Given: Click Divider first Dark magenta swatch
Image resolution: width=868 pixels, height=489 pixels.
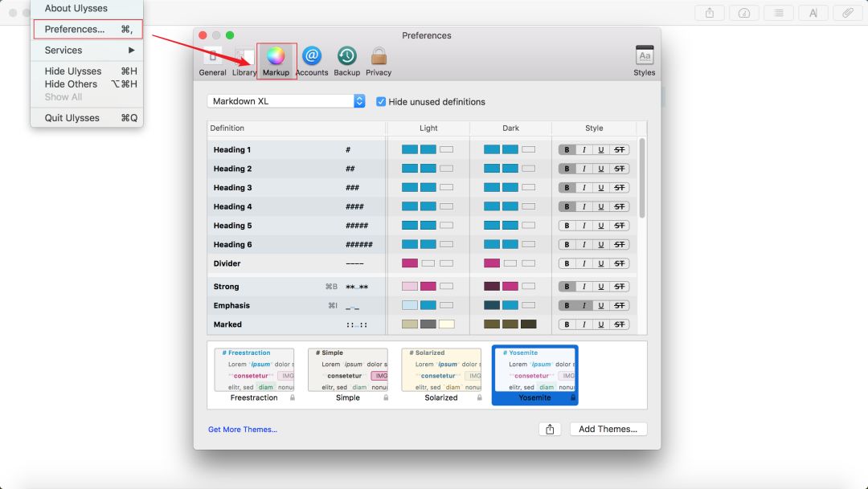Looking at the screenshot, I should tap(492, 263).
